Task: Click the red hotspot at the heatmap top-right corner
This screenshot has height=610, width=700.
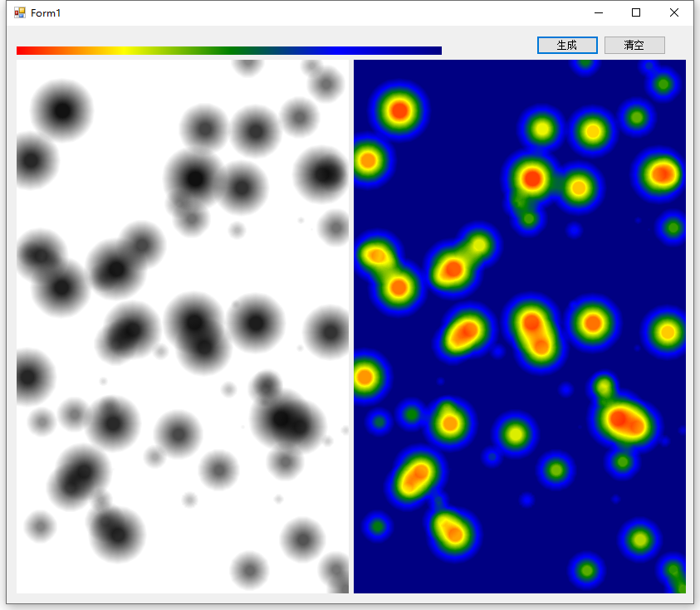Action: point(660,173)
